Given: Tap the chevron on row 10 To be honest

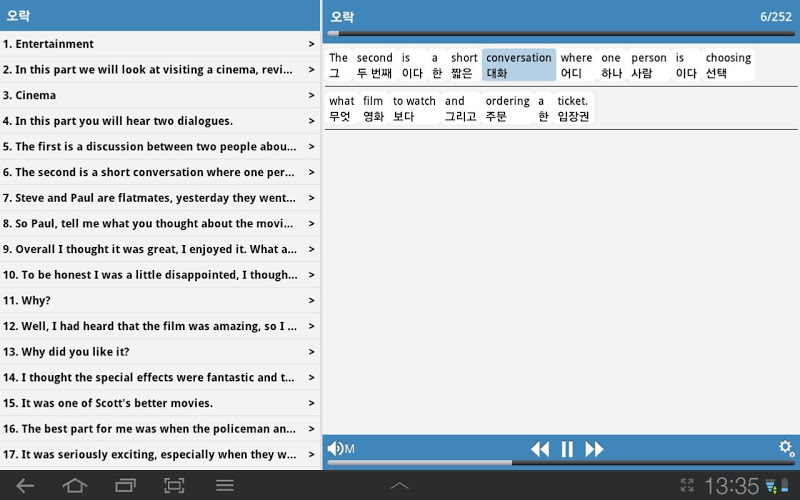Looking at the screenshot, I should click(x=311, y=275).
